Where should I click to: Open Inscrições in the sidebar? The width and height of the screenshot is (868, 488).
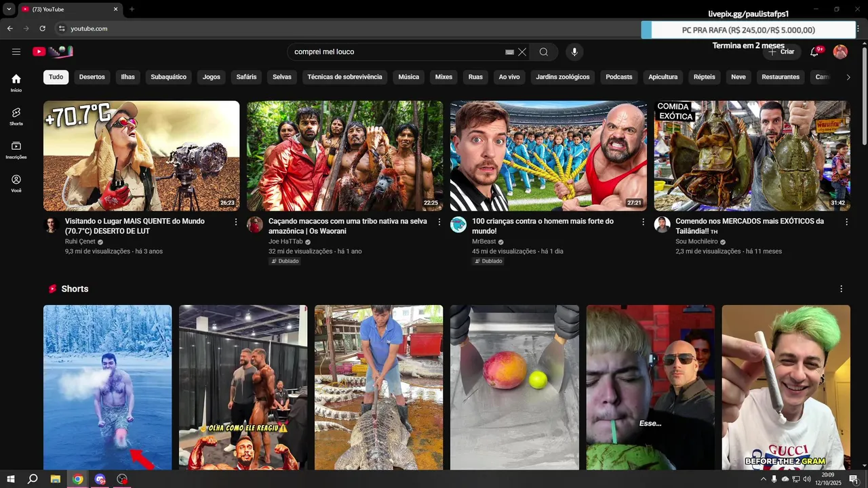coord(16,150)
